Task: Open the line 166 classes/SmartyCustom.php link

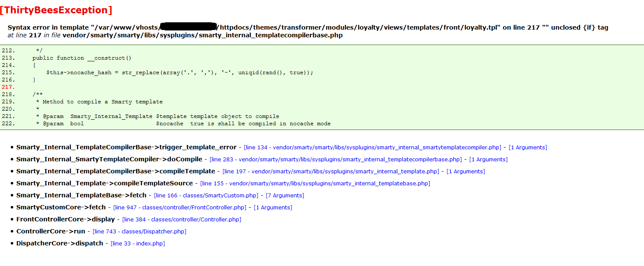Action: point(206,196)
